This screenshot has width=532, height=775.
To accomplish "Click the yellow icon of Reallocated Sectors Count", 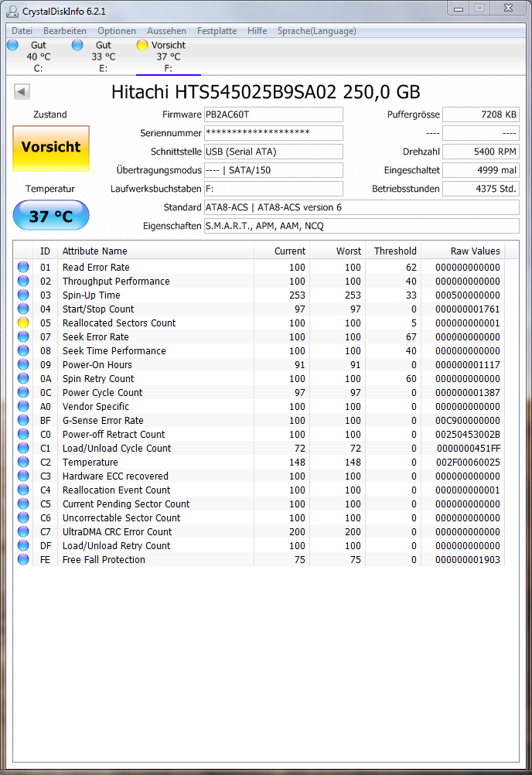I will pos(23,323).
